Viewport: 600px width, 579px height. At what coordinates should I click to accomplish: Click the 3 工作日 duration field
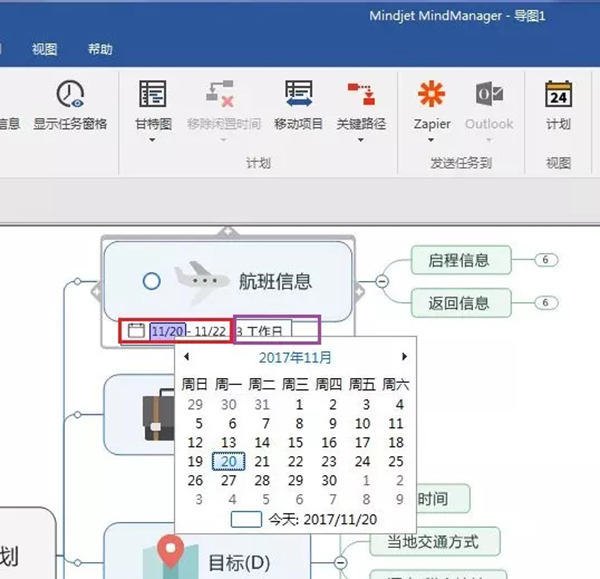(264, 331)
